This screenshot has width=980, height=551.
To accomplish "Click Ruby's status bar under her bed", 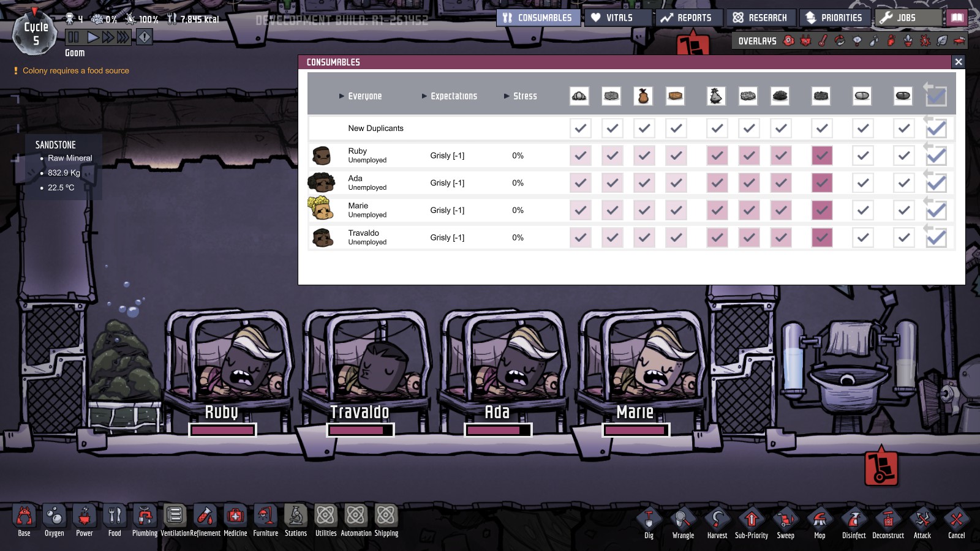I will tap(222, 430).
